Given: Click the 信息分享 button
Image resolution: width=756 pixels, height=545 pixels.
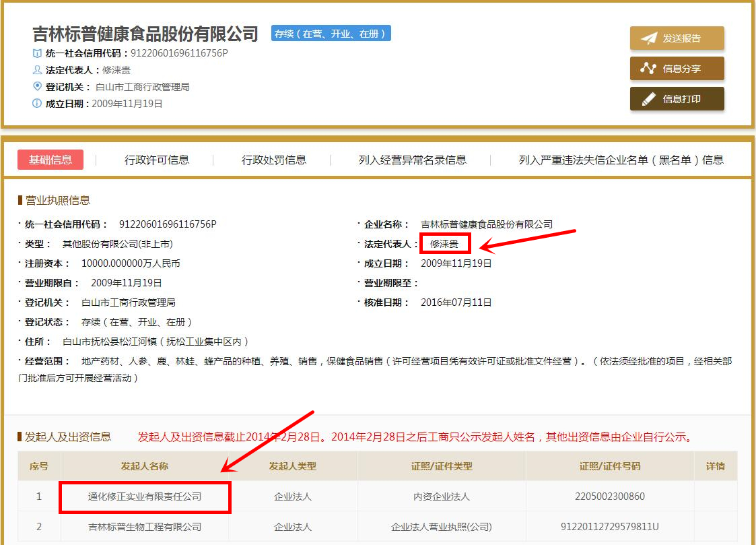Looking at the screenshot, I should click(677, 68).
